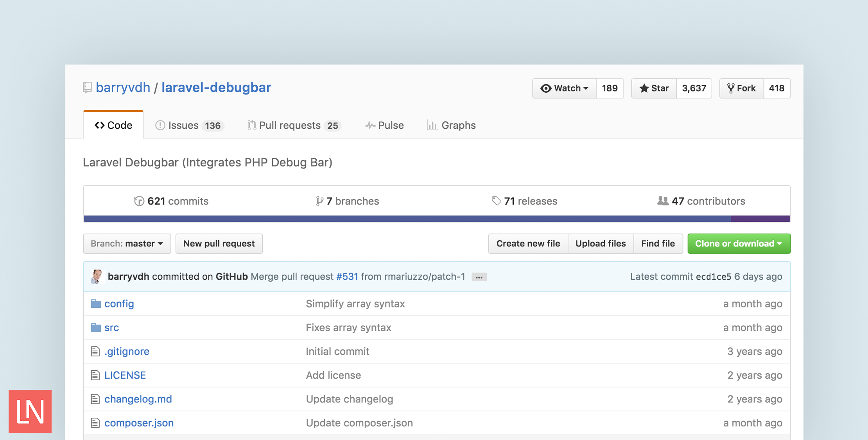
Task: Open the composer.json file
Action: point(139,423)
